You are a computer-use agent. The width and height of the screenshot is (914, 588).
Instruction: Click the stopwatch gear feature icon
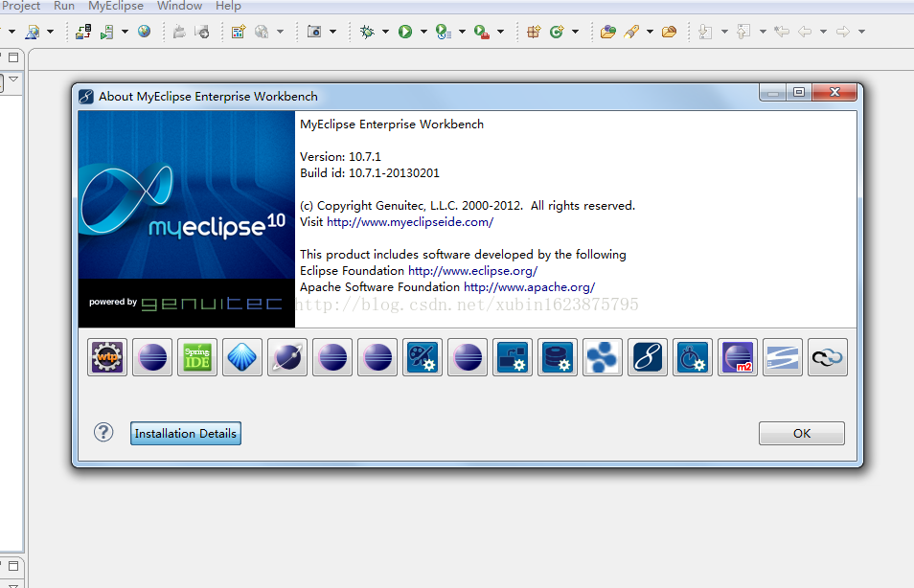tap(693, 357)
